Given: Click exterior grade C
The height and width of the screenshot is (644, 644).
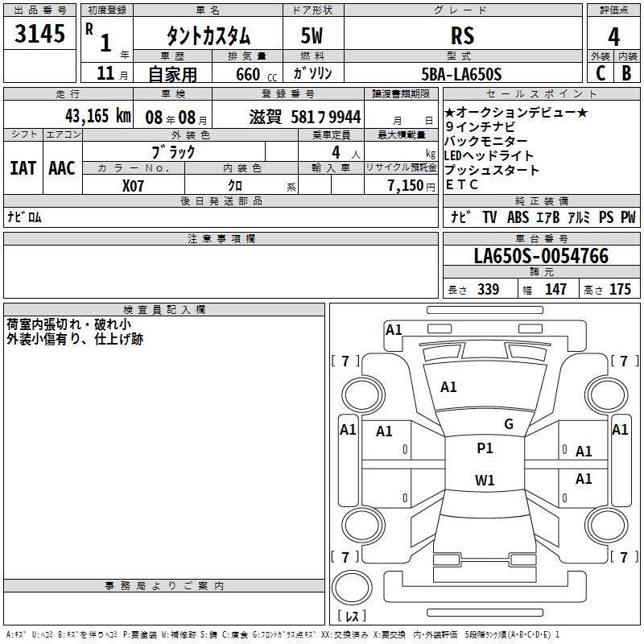Looking at the screenshot, I should [601, 73].
